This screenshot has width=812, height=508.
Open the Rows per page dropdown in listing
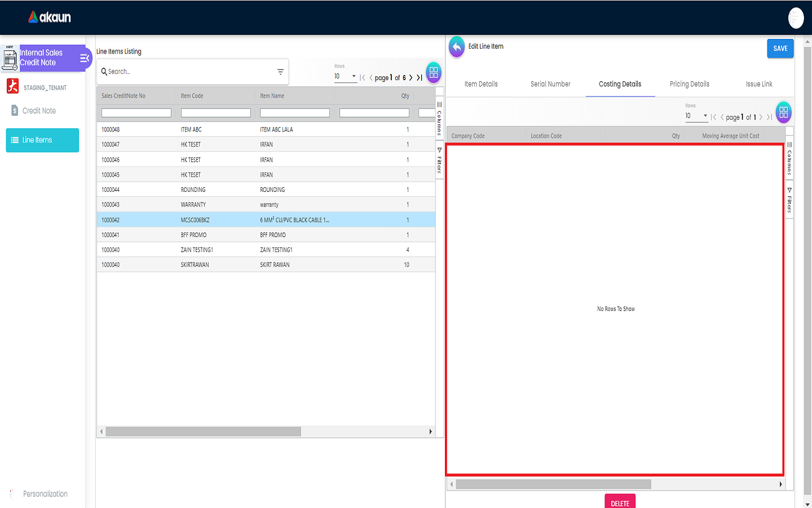345,77
